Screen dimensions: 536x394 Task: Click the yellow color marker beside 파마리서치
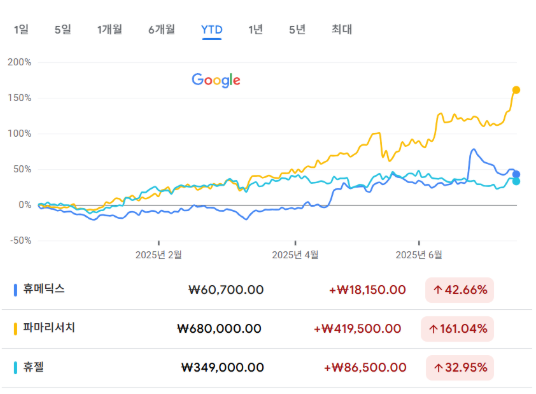(15, 329)
